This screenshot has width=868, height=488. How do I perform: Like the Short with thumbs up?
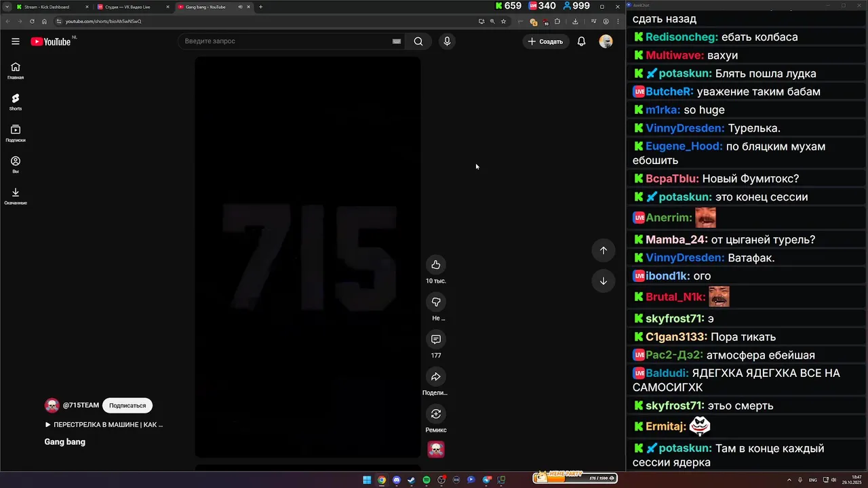pyautogui.click(x=436, y=265)
